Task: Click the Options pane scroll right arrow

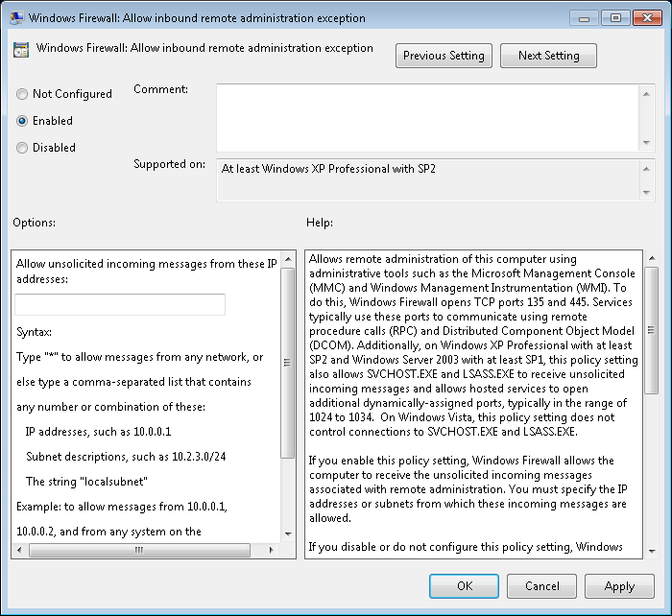Action: point(271,550)
